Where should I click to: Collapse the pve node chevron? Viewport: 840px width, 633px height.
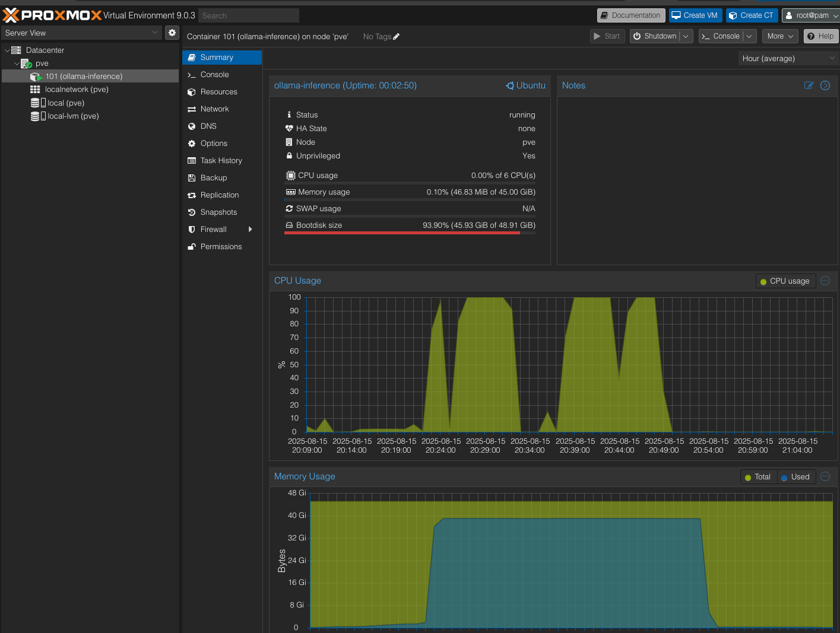pos(17,63)
